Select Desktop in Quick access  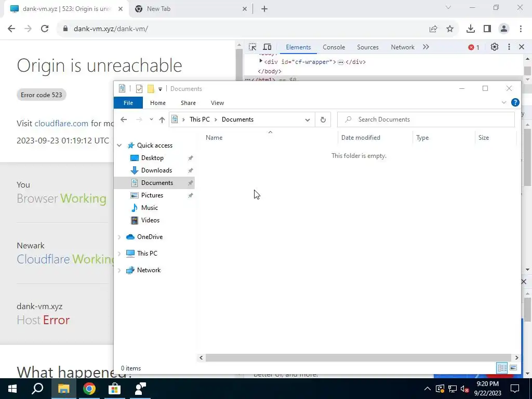pos(152,158)
